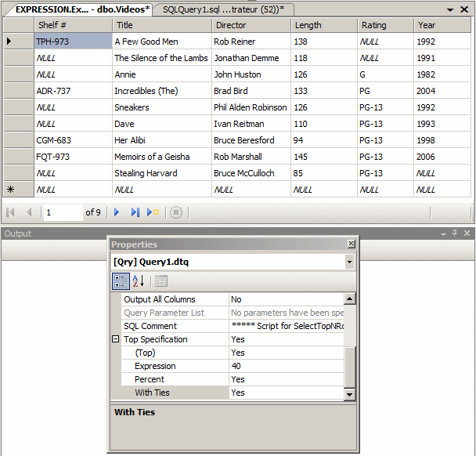Pin the Output panel with pushpin icon
This screenshot has width=476, height=456.
454,233
